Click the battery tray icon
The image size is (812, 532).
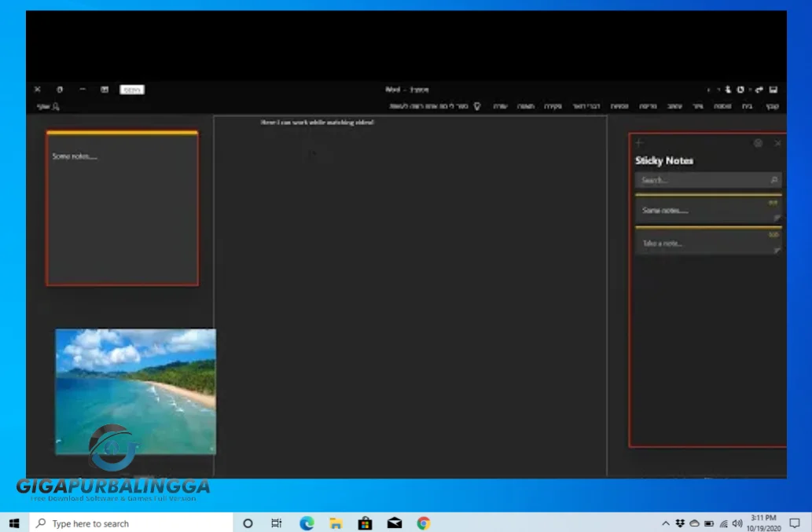tap(709, 523)
